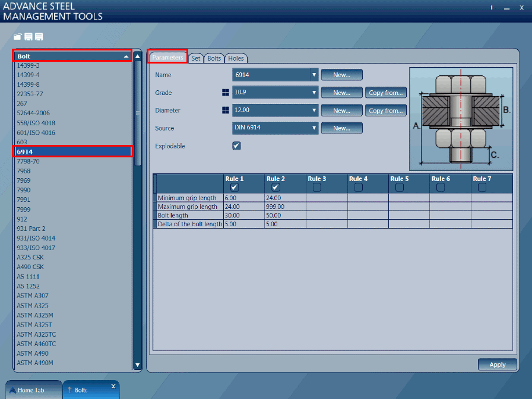Click the second save disk icon
532x399 pixels.
tap(39, 37)
